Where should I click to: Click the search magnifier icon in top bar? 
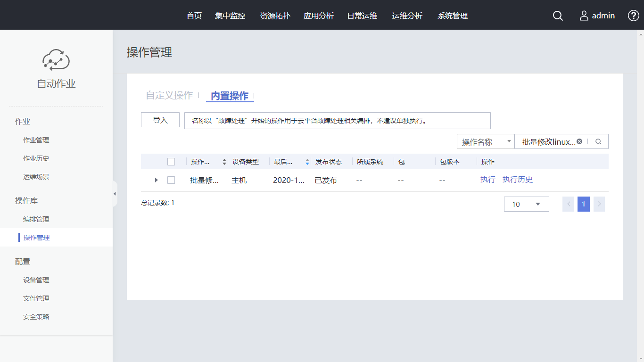558,16
